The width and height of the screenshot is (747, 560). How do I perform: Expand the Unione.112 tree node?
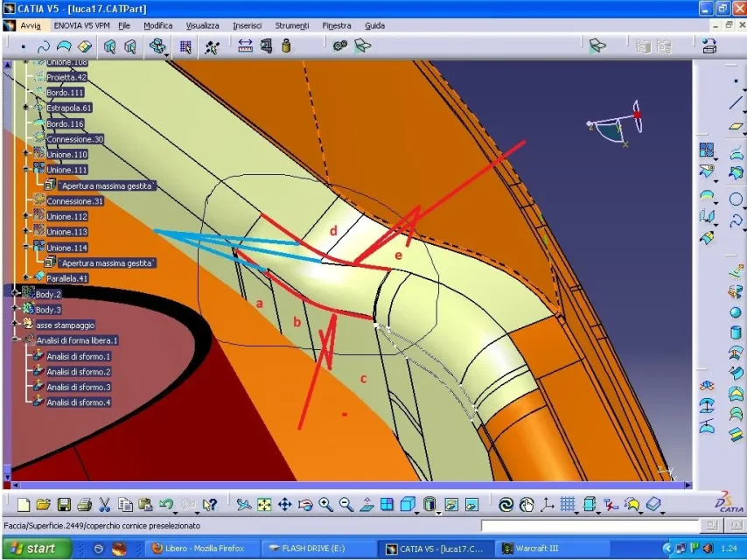25,215
